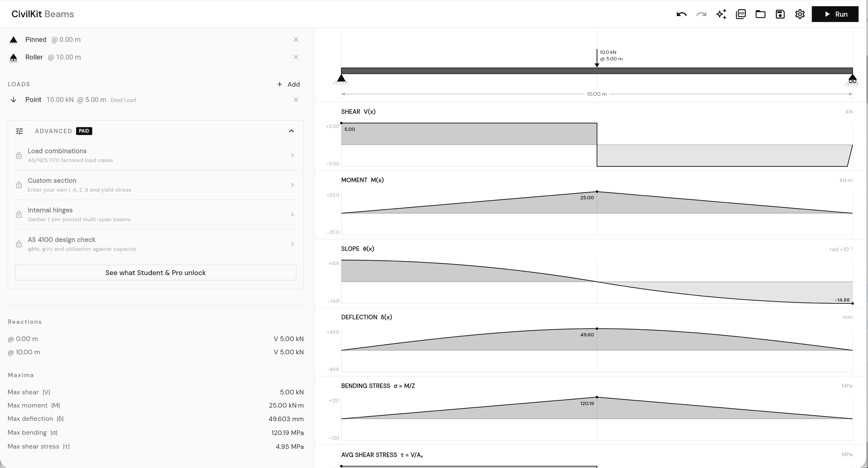The image size is (868, 468).
Task: Select the Pinned @ 0.00 m row
Action: click(155, 39)
